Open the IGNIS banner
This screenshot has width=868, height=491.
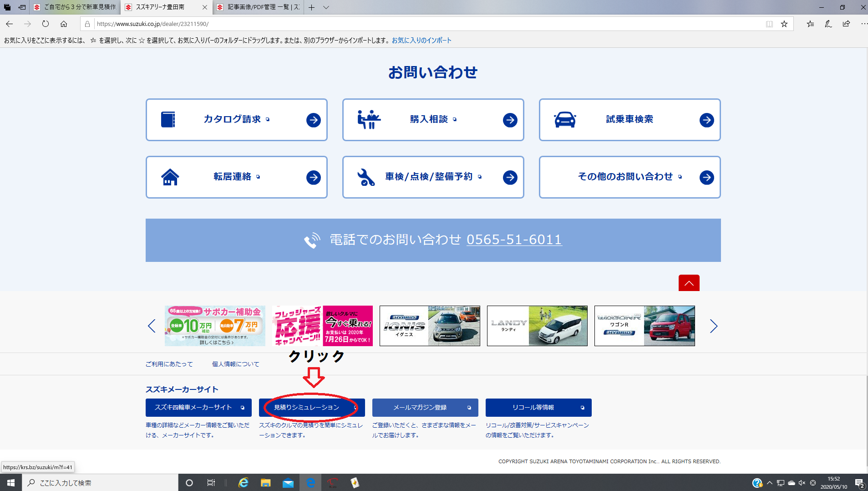pos(430,326)
